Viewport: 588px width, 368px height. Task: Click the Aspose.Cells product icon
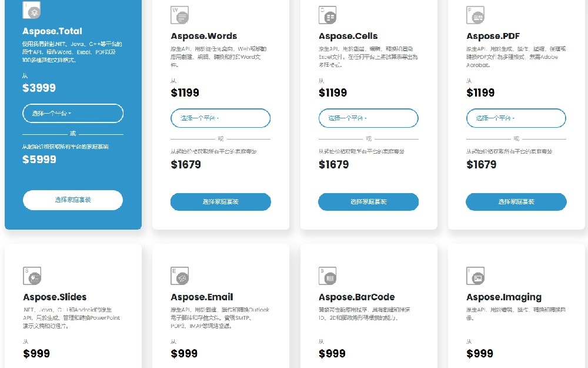tap(328, 15)
